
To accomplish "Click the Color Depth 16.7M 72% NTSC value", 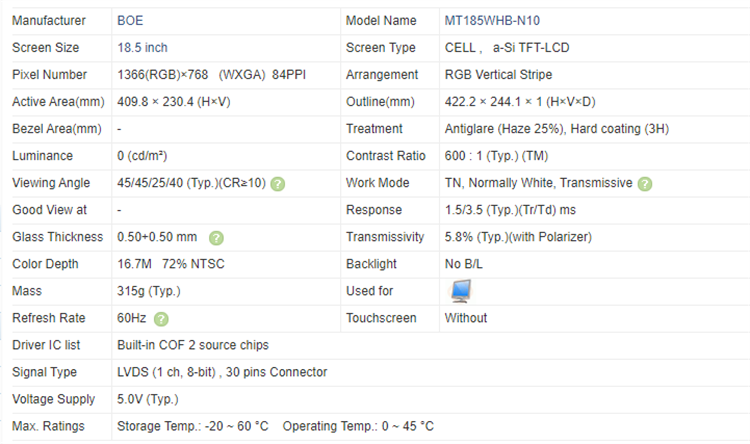I will click(x=164, y=264).
